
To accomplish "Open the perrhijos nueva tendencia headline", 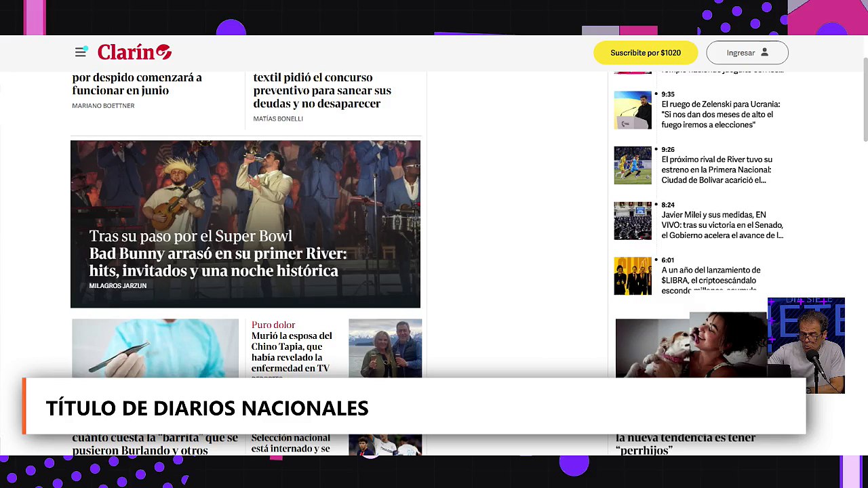I will [686, 444].
